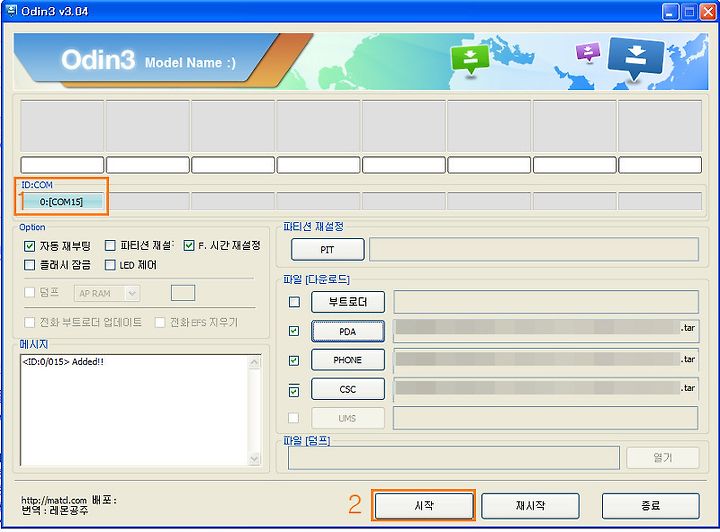The height and width of the screenshot is (532, 720).
Task: Click the PIT button
Action: point(327,249)
